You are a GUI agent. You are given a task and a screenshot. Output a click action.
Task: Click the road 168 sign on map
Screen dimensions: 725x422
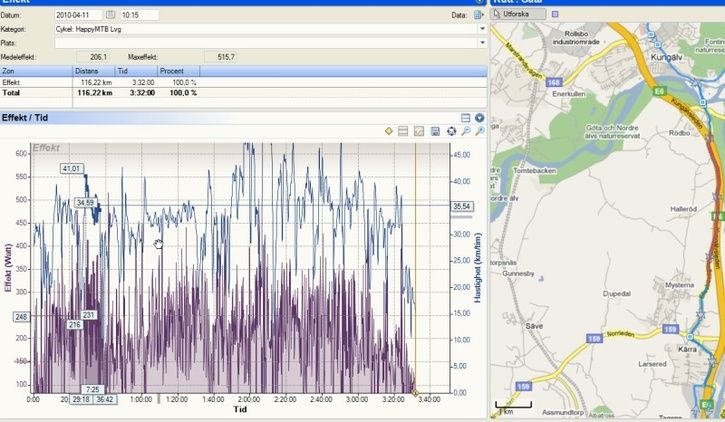click(554, 82)
